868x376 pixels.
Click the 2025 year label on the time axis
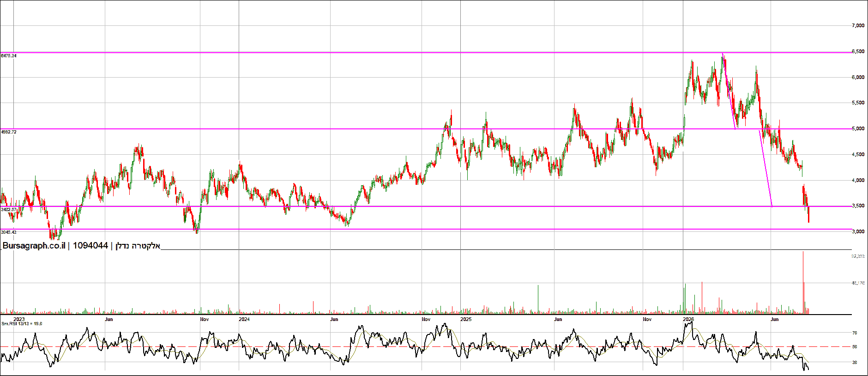(x=466, y=319)
